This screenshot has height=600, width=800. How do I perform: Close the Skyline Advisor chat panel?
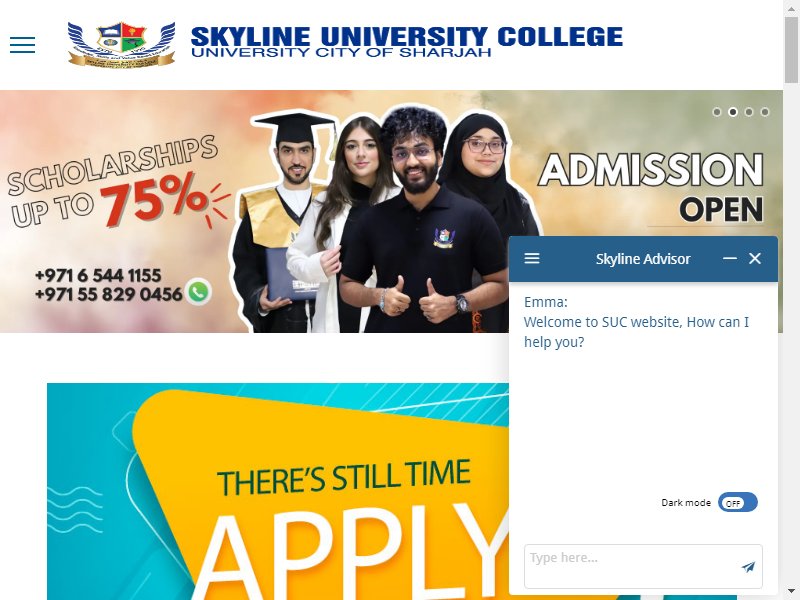[x=755, y=258]
